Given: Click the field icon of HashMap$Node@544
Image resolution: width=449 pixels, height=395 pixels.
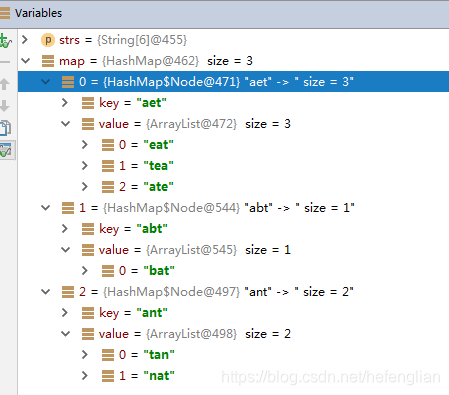Looking at the screenshot, I should 68,208.
